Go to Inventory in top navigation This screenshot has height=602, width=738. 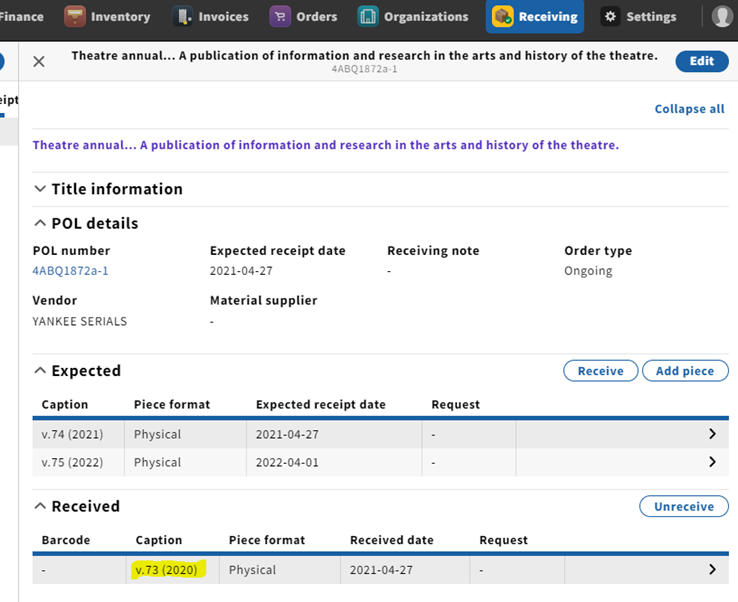click(x=120, y=16)
